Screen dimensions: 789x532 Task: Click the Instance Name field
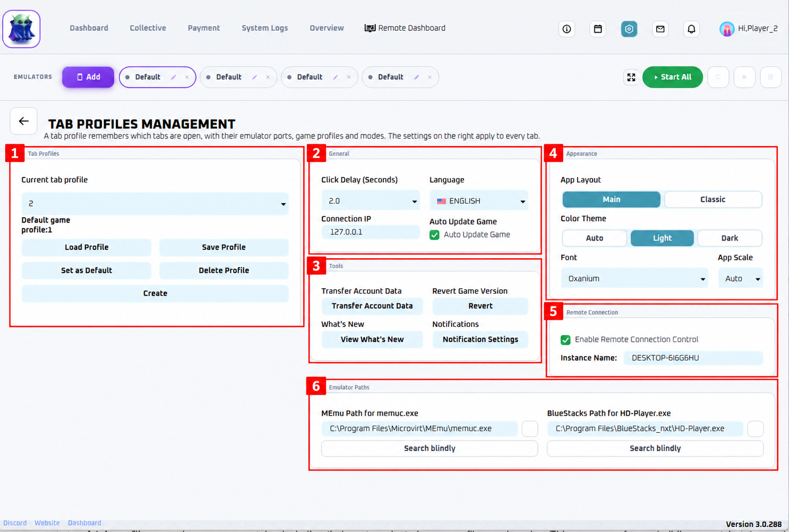click(x=693, y=358)
